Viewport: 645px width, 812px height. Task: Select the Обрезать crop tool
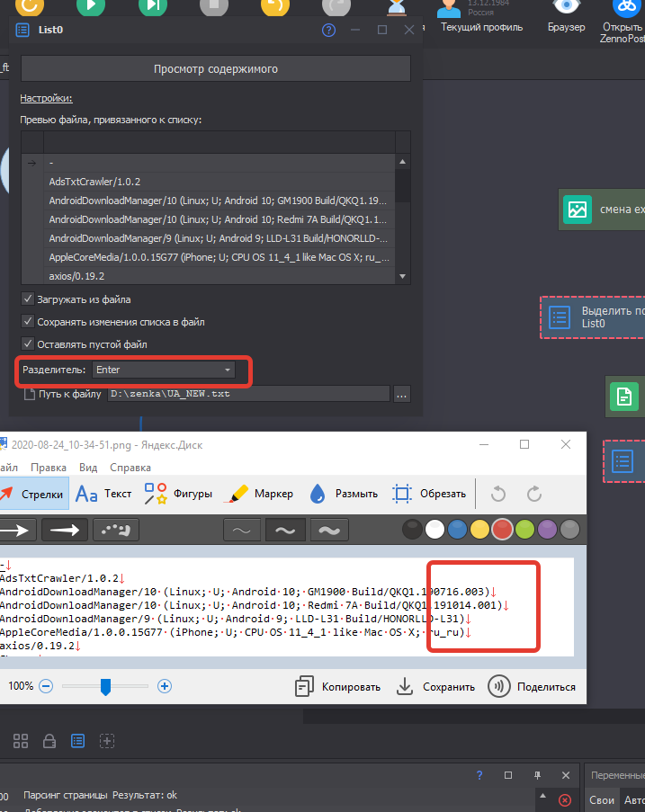coord(429,494)
